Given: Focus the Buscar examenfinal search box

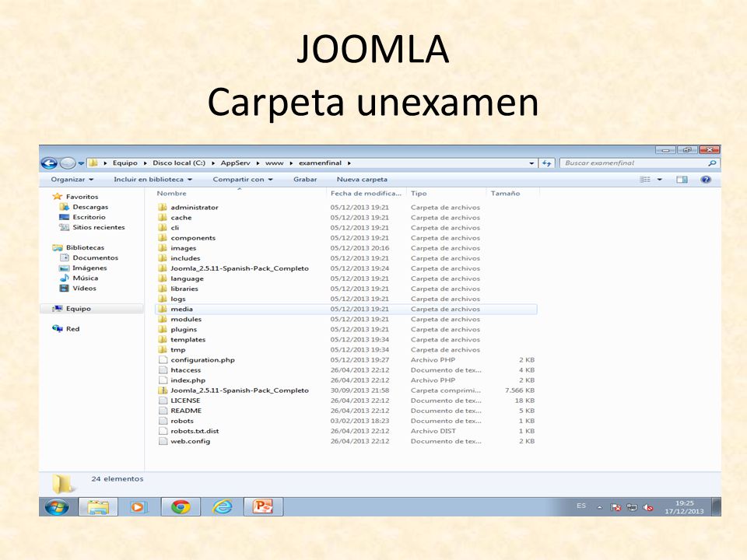Looking at the screenshot, I should pos(640,163).
